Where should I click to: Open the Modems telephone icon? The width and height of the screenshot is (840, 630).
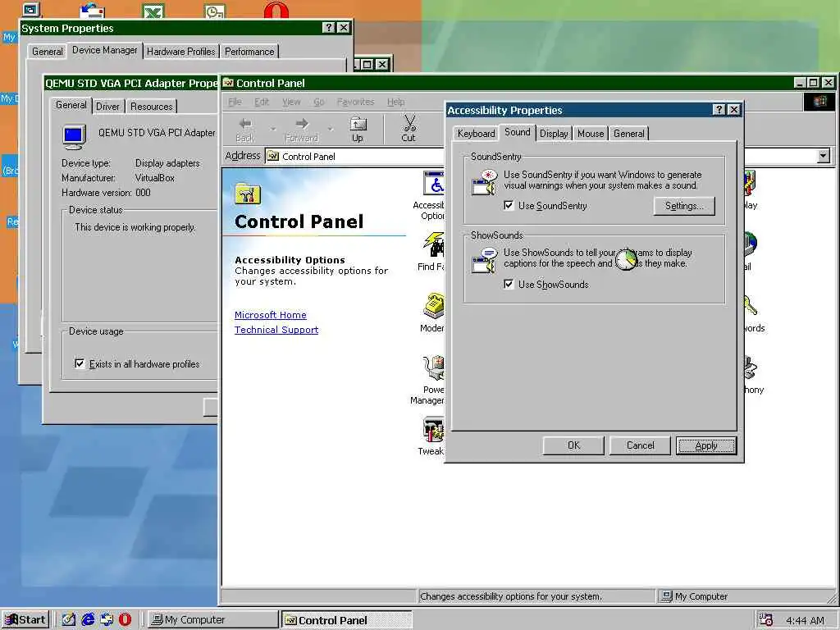(434, 307)
